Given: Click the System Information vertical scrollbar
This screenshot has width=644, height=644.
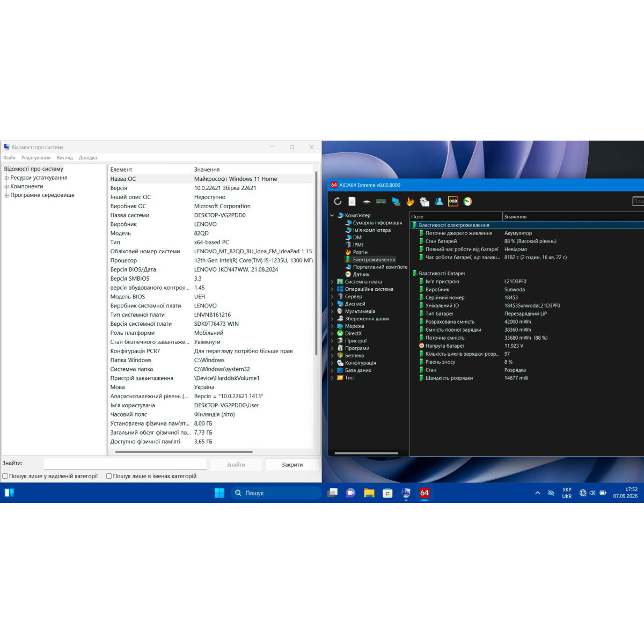Looking at the screenshot, I should coord(316,263).
